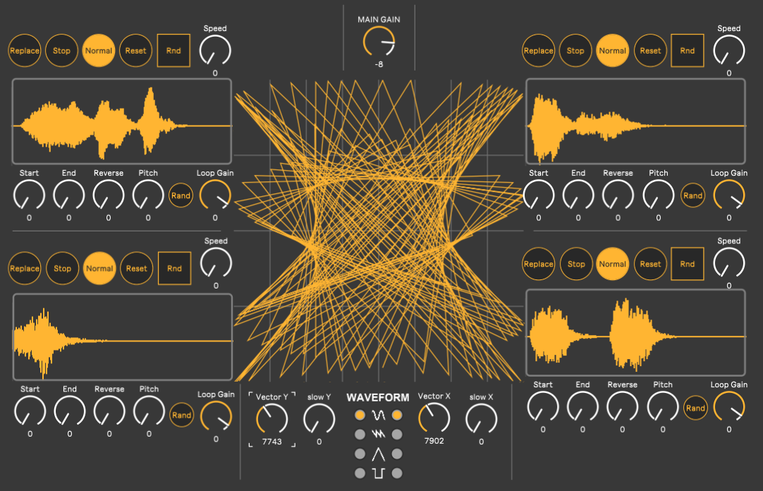Toggle Normal mode in bottom-left sampler

pos(100,268)
